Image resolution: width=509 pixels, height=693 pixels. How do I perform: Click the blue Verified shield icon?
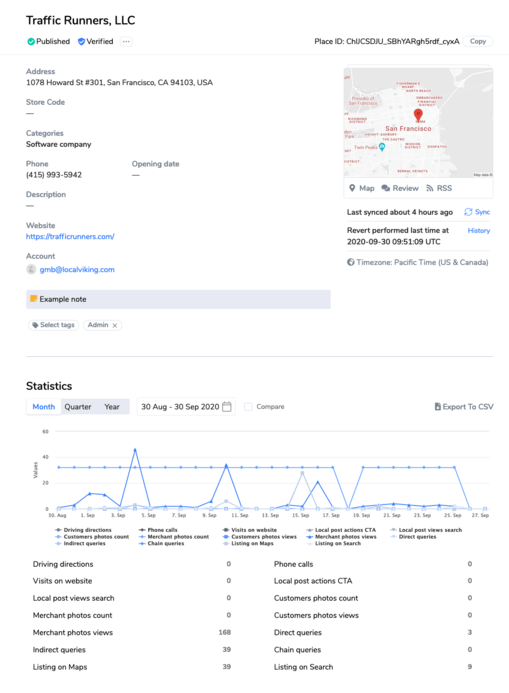point(81,42)
